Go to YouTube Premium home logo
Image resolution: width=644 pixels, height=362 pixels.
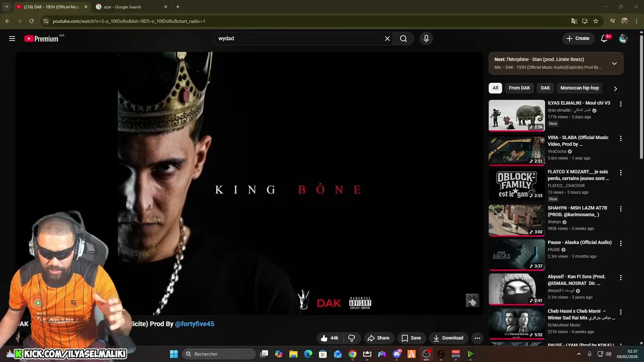click(x=41, y=39)
